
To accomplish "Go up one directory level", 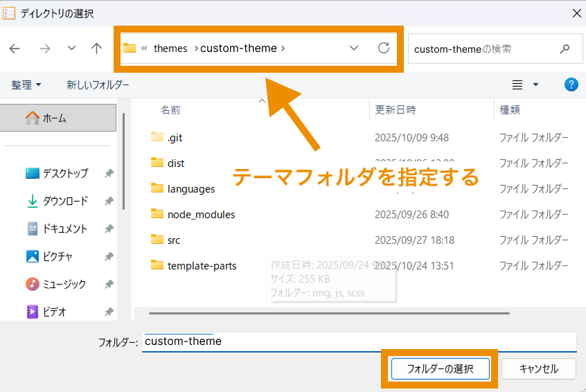I will pyautogui.click(x=97, y=48).
